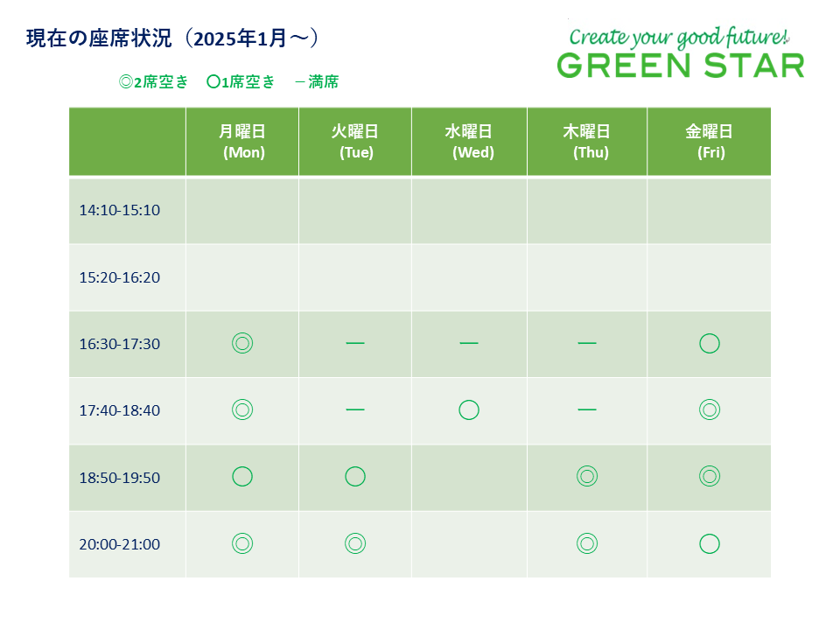Select the Friday 20:00-21:00 single circle
Viewport: 840px width, 630px height.
click(x=710, y=543)
